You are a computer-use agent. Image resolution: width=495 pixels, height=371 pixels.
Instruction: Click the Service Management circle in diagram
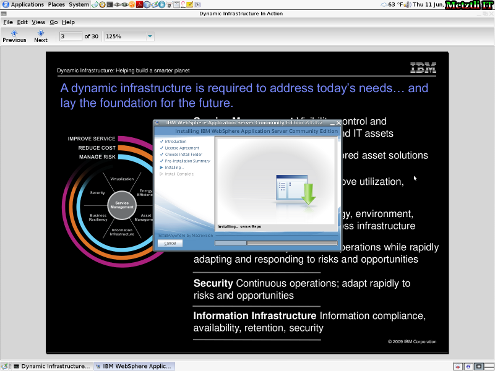click(x=122, y=205)
